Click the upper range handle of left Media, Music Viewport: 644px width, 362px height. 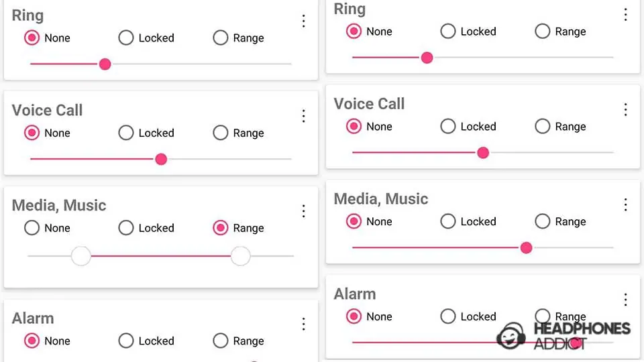click(240, 256)
